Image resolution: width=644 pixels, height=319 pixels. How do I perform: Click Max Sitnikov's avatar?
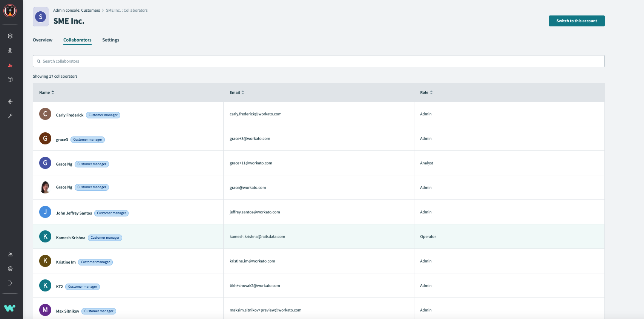[45, 310]
